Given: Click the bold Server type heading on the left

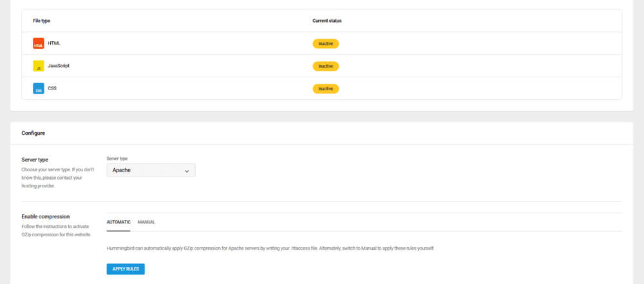Looking at the screenshot, I should [x=35, y=160].
